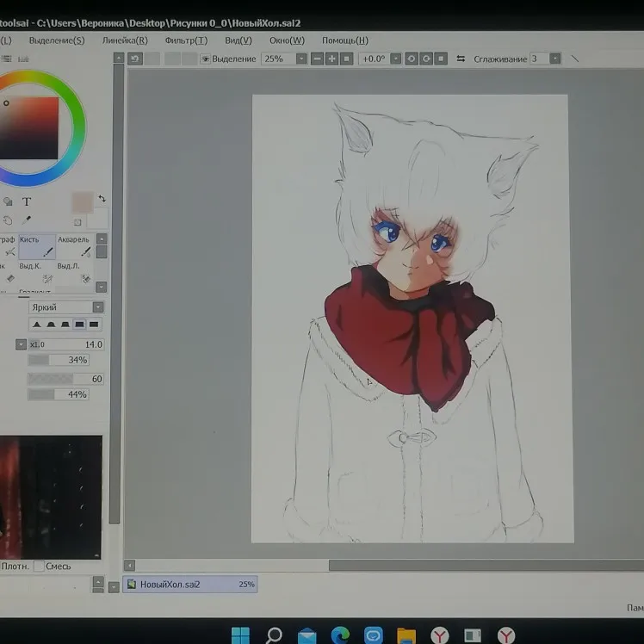Choose the Акварель watercolor brush
This screenshot has width=644, height=644.
pos(74,246)
